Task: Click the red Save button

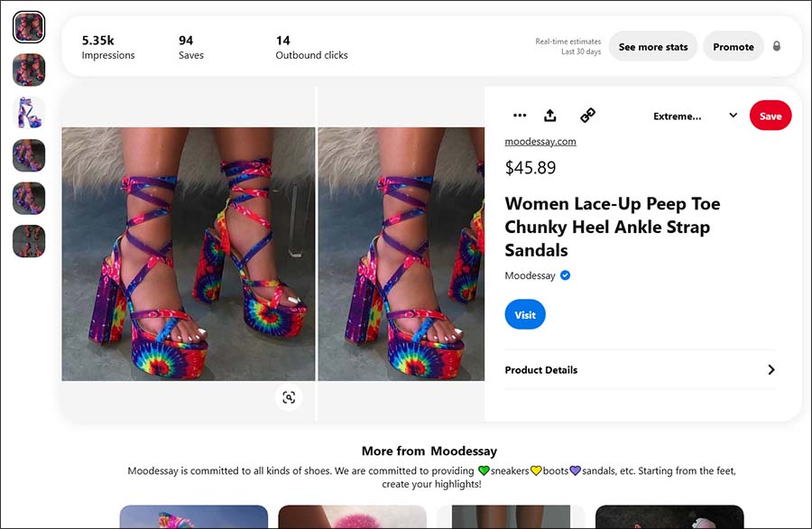Action: coord(770,116)
